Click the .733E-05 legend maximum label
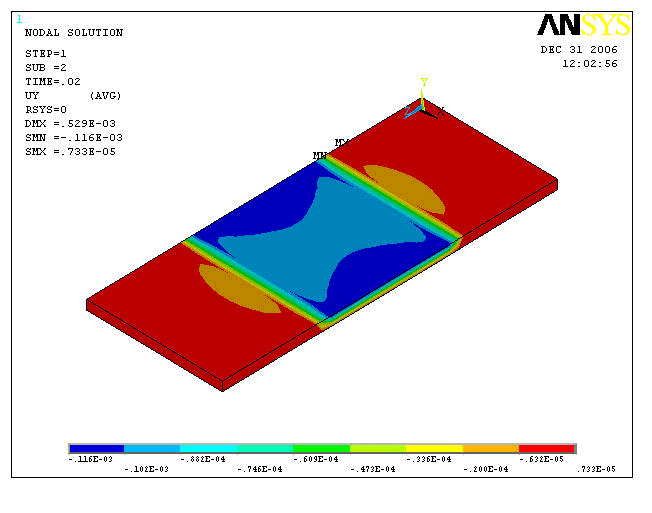 pyautogui.click(x=597, y=469)
